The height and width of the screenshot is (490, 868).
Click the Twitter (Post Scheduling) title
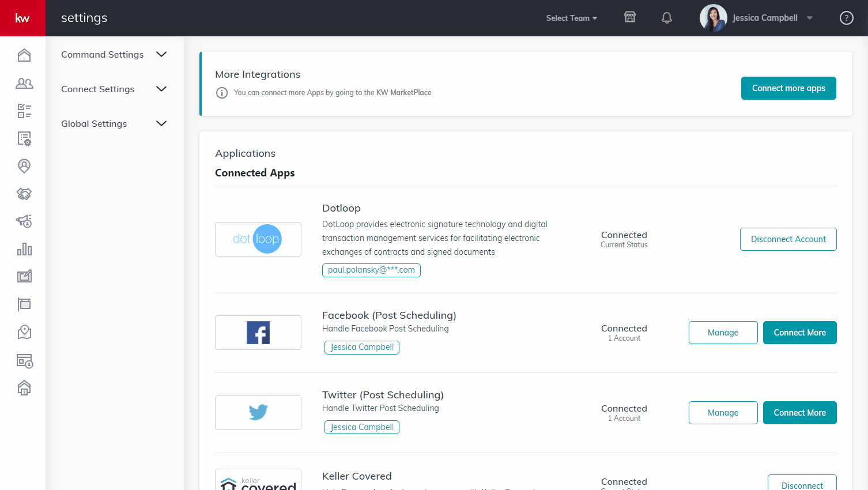pos(383,395)
